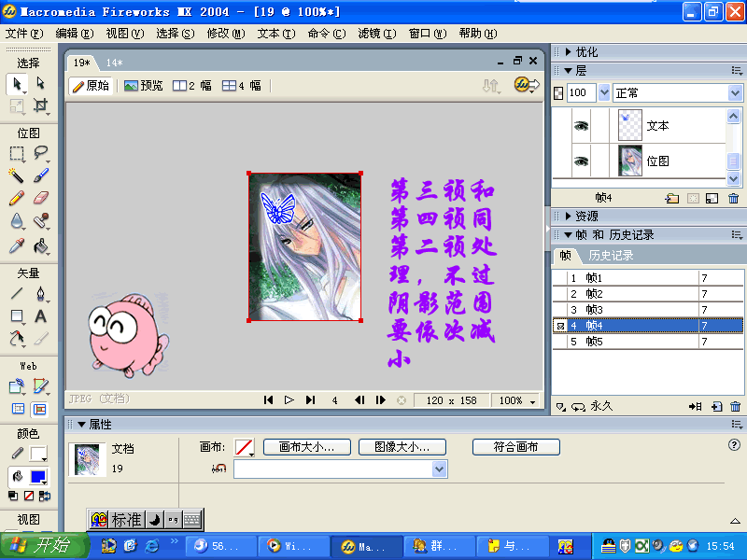Set no stroke or fill

pos(29,497)
